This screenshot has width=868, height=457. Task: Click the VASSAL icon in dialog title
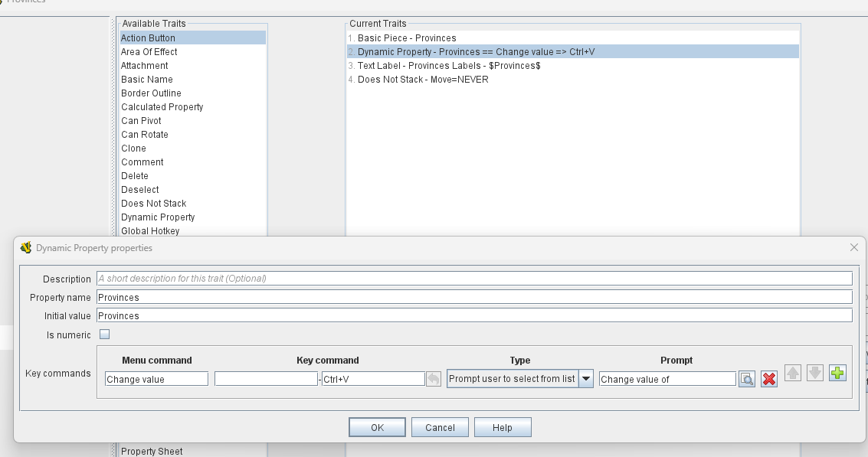pyautogui.click(x=26, y=248)
